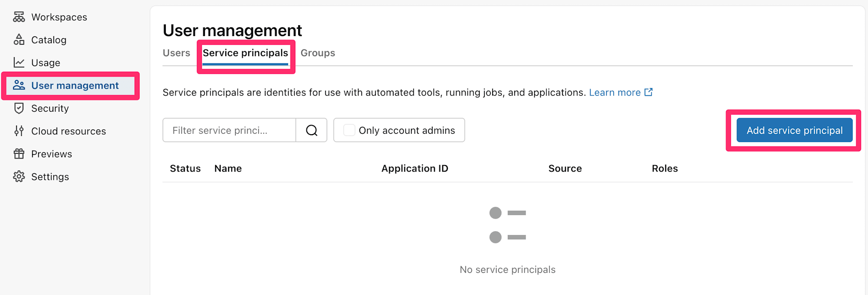868x295 pixels.
Task: Click the Previews gift box icon
Action: [x=19, y=154]
